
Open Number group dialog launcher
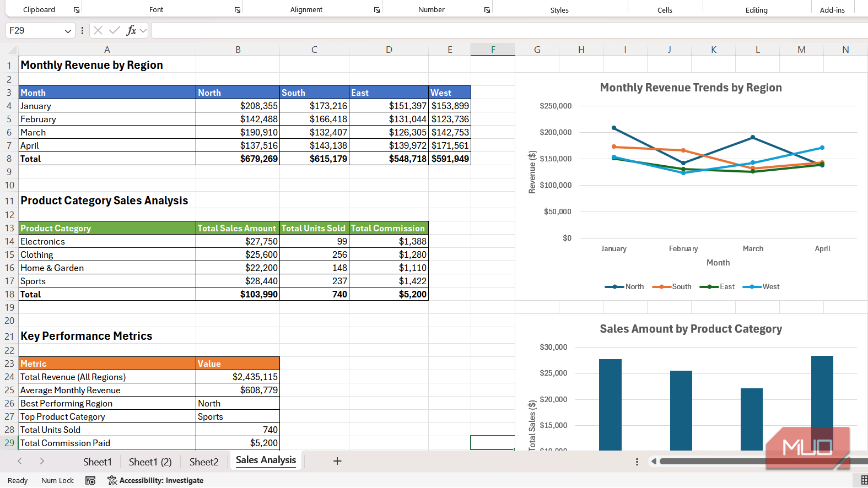[487, 10]
